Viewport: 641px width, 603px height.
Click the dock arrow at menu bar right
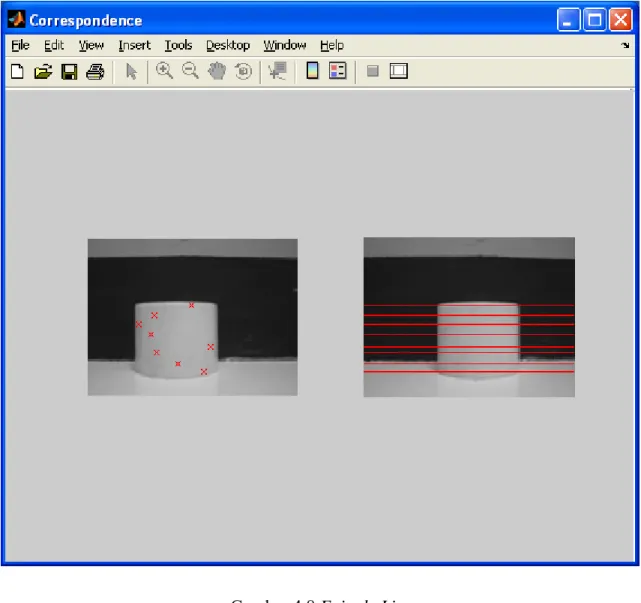(625, 45)
